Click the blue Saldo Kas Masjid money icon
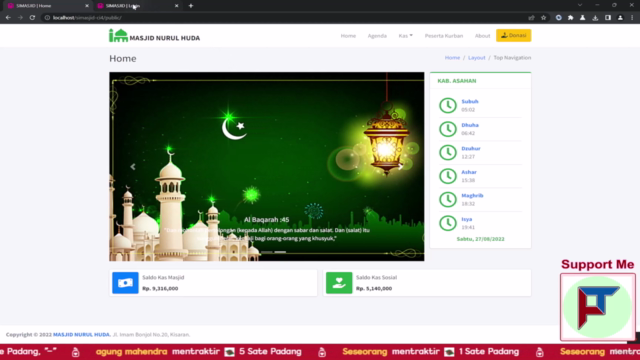This screenshot has width=640, height=360. pyautogui.click(x=125, y=282)
